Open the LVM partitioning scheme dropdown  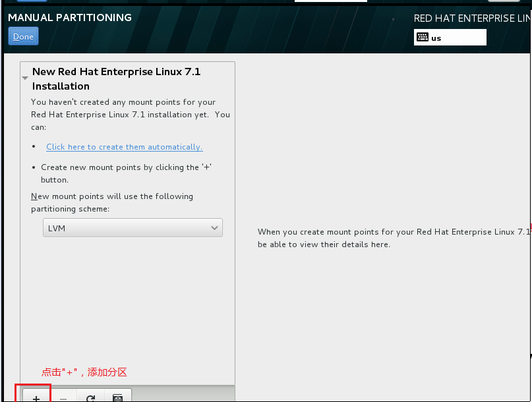pos(133,228)
